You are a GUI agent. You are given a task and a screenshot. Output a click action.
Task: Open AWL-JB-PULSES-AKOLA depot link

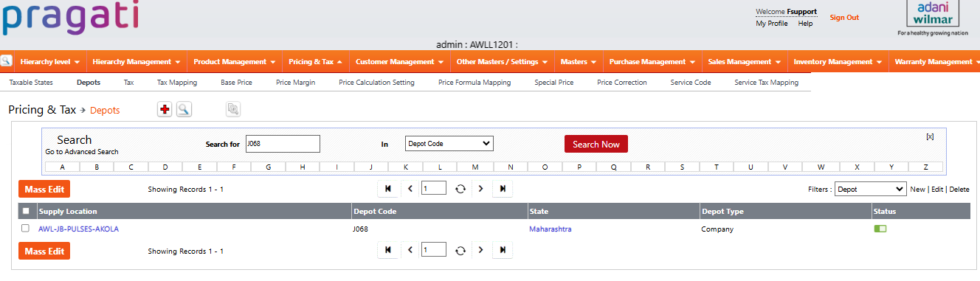point(78,229)
